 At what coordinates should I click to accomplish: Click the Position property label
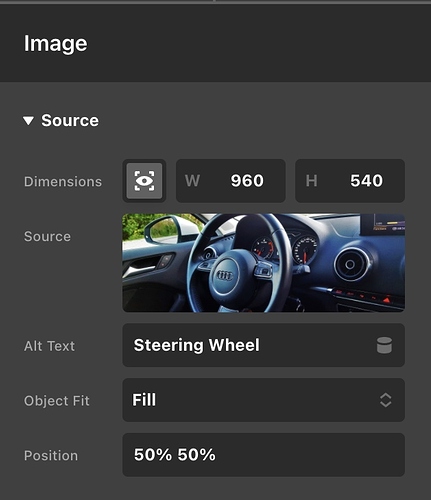(51, 456)
